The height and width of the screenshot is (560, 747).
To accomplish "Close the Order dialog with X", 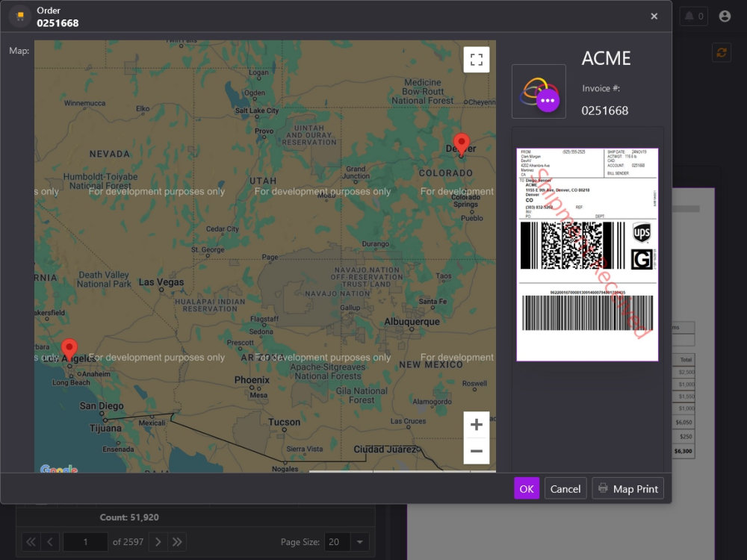I will [654, 16].
